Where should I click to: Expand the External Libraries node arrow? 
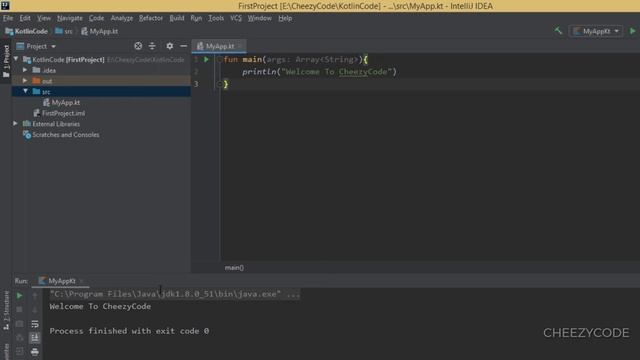(16, 124)
